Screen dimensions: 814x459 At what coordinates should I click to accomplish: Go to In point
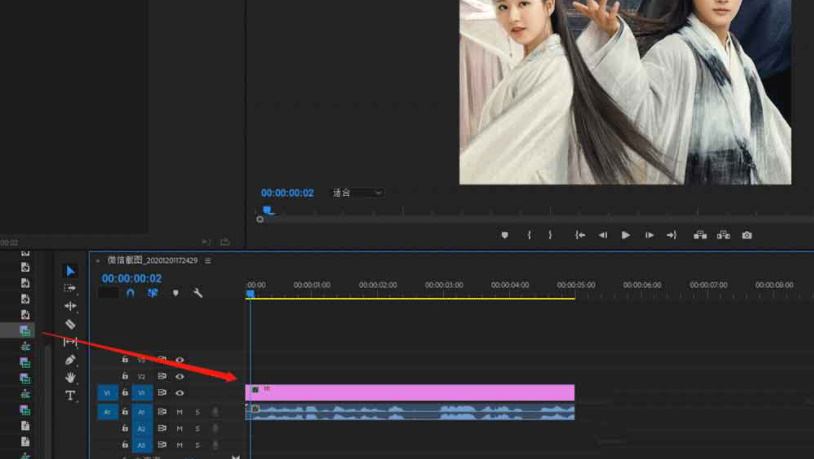point(580,235)
